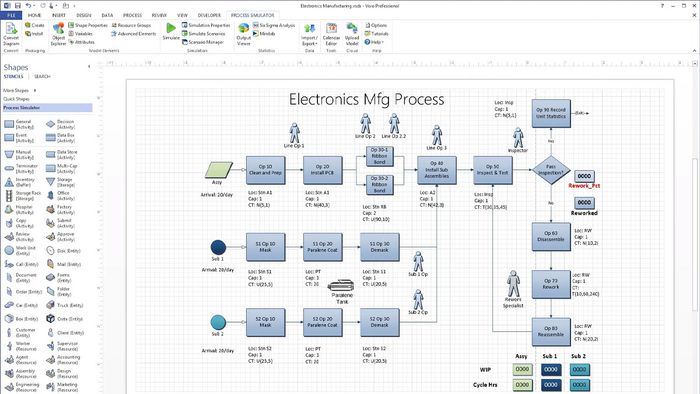The image size is (700, 394).
Task: Select the Mail (Entity) stencil shape
Action: 63,264
